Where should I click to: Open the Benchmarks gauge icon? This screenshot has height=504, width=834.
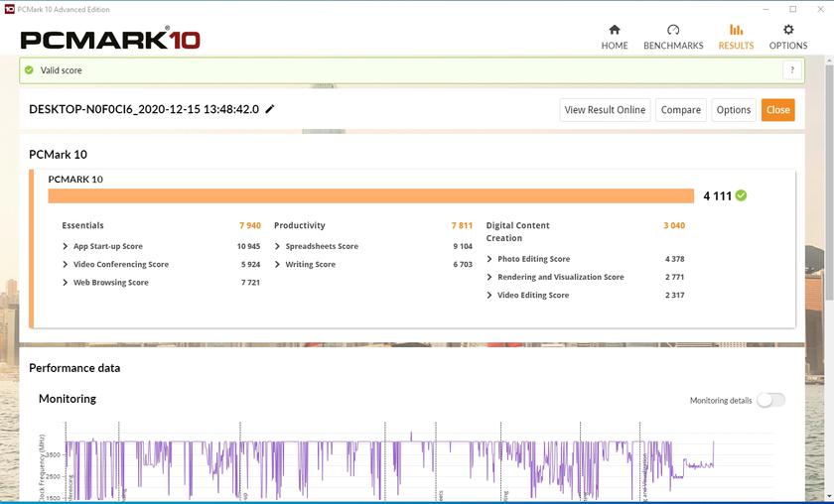pyautogui.click(x=673, y=30)
